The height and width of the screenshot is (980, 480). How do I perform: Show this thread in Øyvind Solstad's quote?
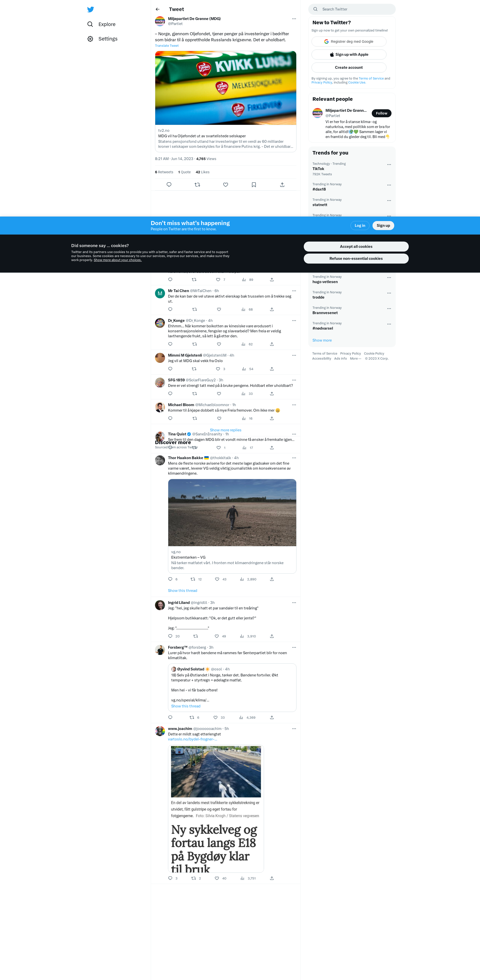pyautogui.click(x=185, y=706)
